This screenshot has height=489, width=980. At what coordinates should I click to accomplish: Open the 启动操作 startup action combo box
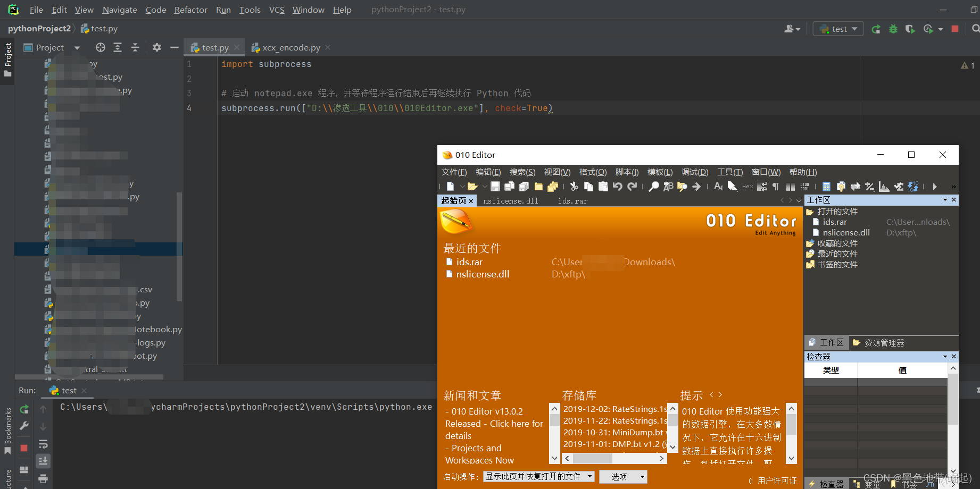click(x=538, y=476)
